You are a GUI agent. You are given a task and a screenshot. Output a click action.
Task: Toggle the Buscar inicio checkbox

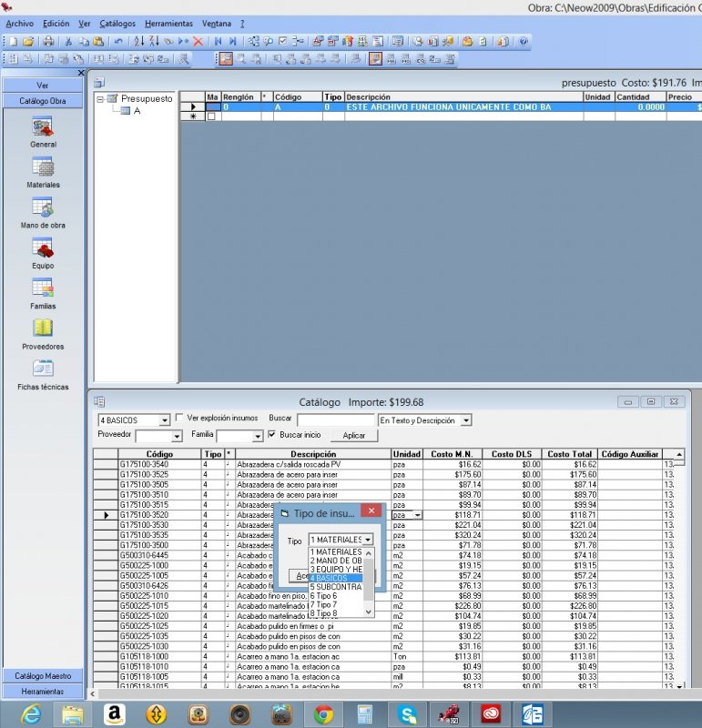click(x=271, y=435)
